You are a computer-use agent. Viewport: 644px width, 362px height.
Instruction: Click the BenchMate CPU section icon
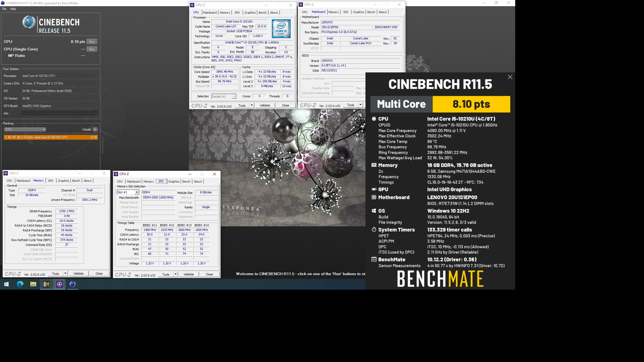pos(374,119)
